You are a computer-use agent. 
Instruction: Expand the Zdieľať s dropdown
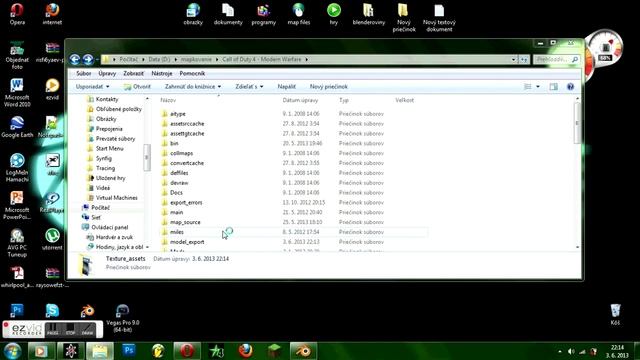click(249, 87)
